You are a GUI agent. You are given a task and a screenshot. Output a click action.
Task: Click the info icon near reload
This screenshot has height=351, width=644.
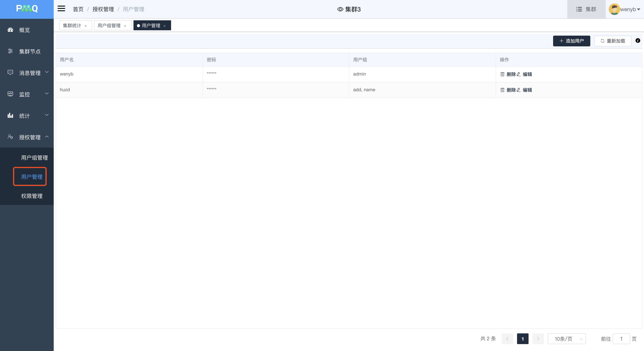[x=637, y=40]
